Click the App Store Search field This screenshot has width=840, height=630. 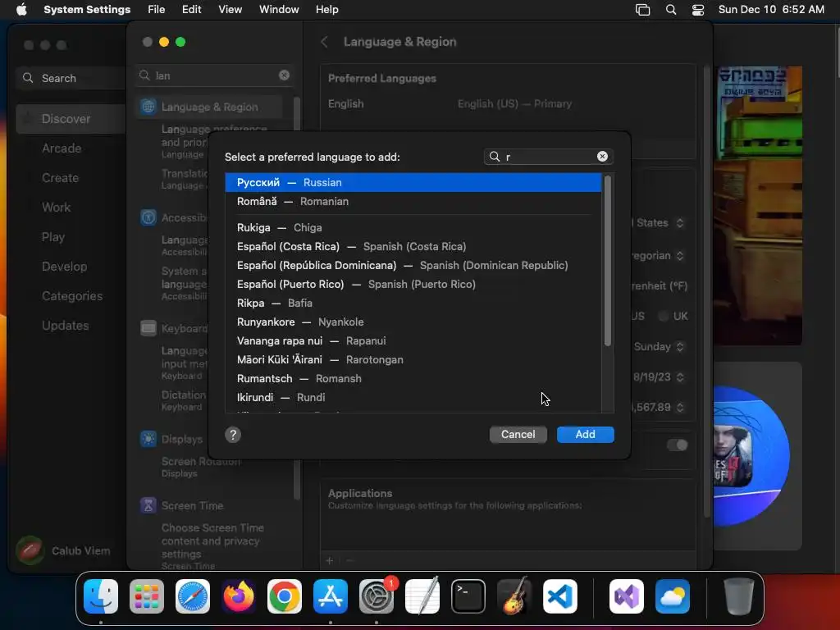pyautogui.click(x=70, y=78)
